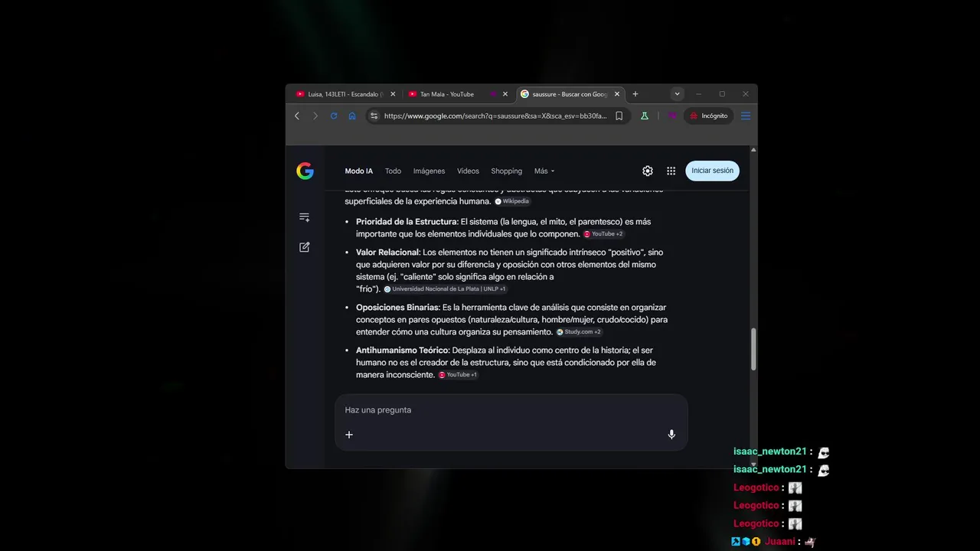Click isaac_newton21 username in top chat message
The image size is (980, 551).
pyautogui.click(x=769, y=452)
